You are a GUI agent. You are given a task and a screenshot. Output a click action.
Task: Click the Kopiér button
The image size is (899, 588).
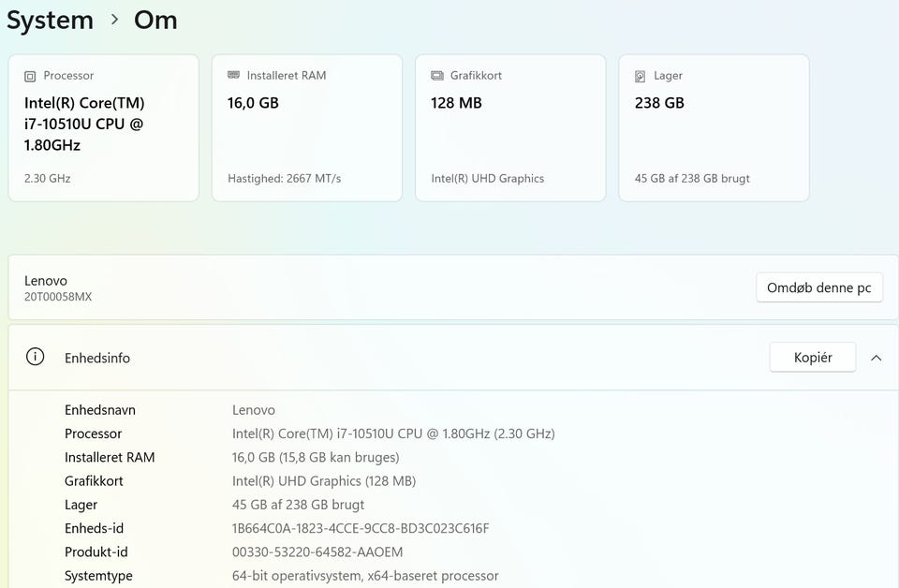pos(813,357)
